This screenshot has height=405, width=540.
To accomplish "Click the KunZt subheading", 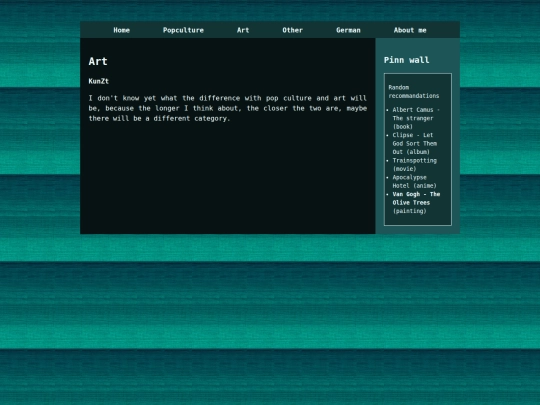I will [98, 81].
